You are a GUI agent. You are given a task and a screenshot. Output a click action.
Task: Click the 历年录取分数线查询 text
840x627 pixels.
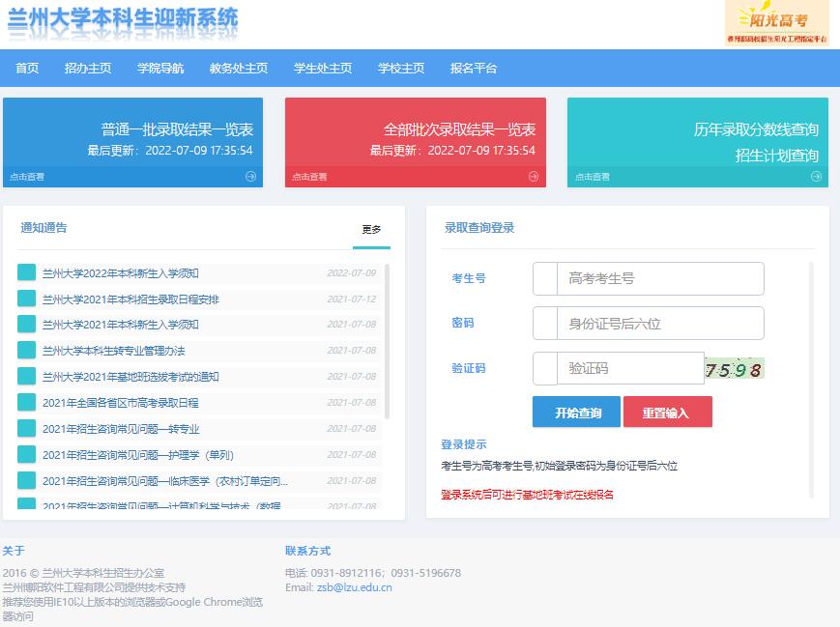756,129
